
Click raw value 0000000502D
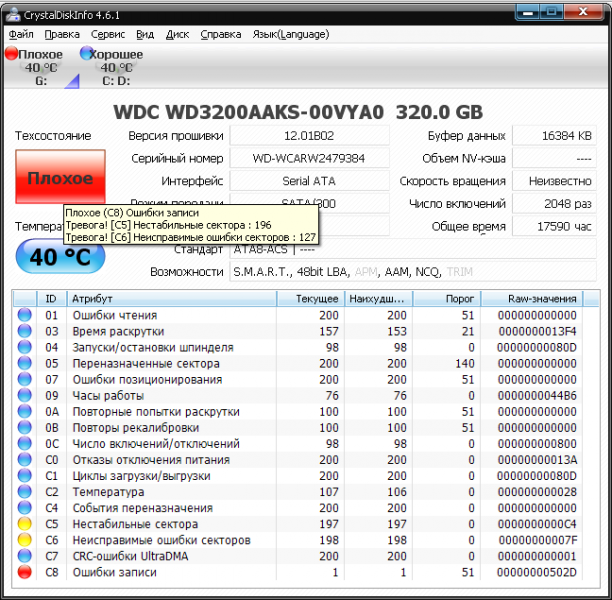(537, 572)
